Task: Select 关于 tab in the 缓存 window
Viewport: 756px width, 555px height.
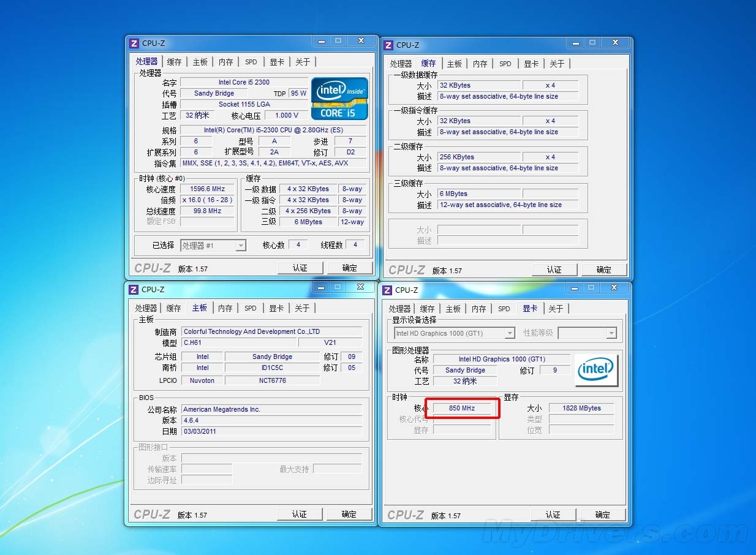Action: pyautogui.click(x=557, y=64)
